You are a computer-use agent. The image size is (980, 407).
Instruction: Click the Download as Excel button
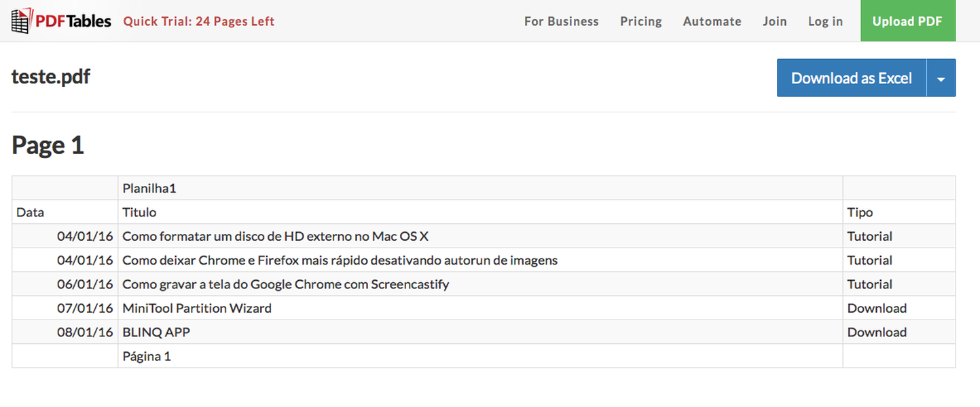click(851, 78)
